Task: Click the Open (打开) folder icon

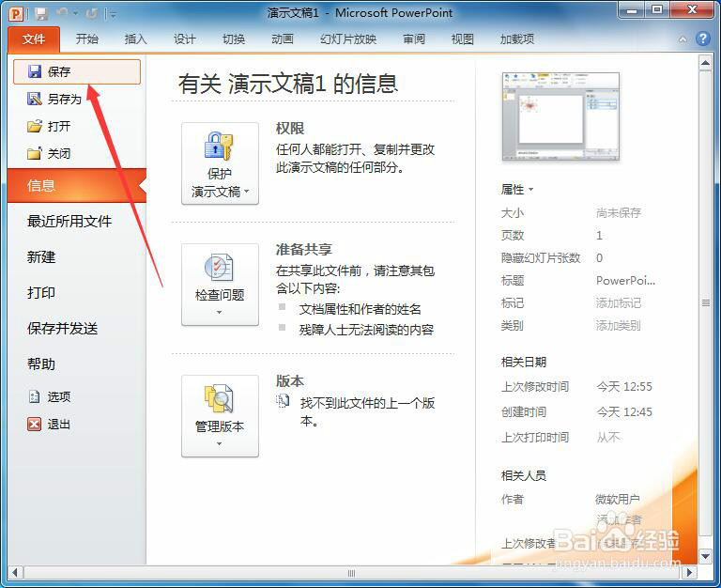Action: click(35, 126)
